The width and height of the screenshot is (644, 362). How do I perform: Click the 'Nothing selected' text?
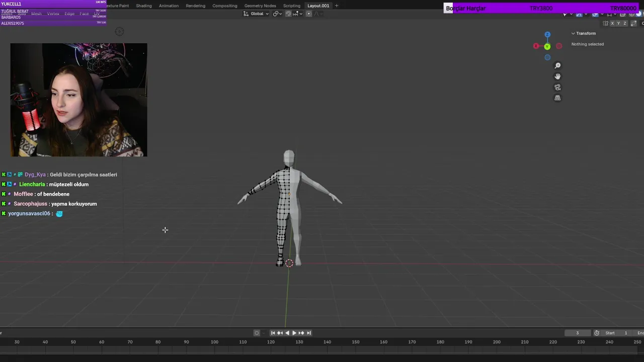click(588, 44)
